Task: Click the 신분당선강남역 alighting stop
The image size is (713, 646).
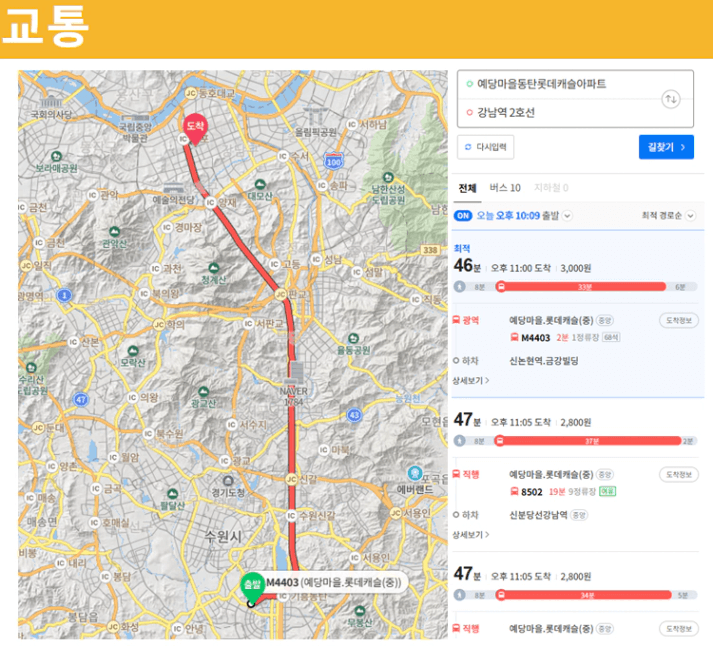Action: point(538,515)
